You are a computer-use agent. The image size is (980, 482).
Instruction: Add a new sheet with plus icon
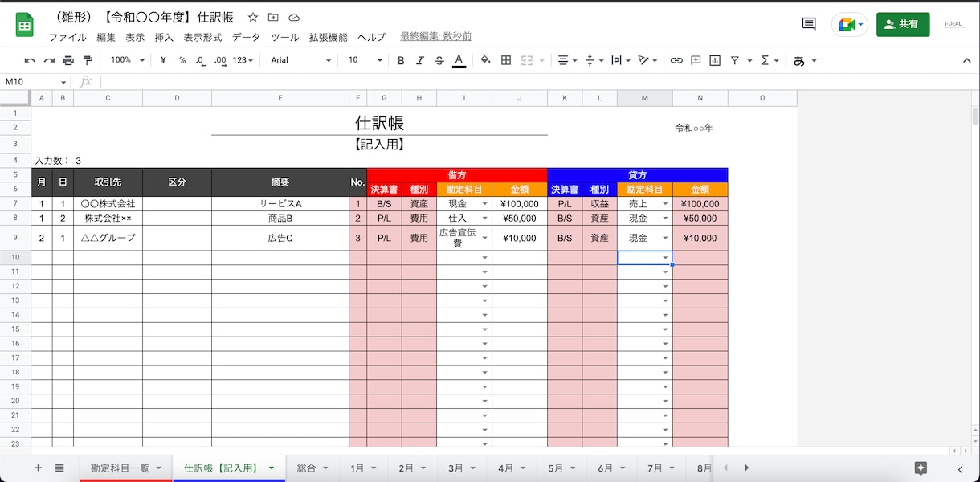tap(38, 468)
